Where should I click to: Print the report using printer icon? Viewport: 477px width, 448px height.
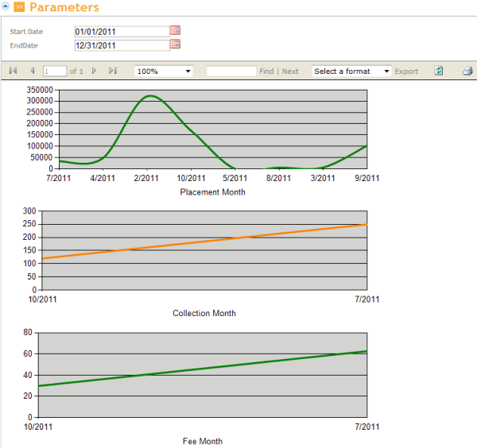[468, 71]
